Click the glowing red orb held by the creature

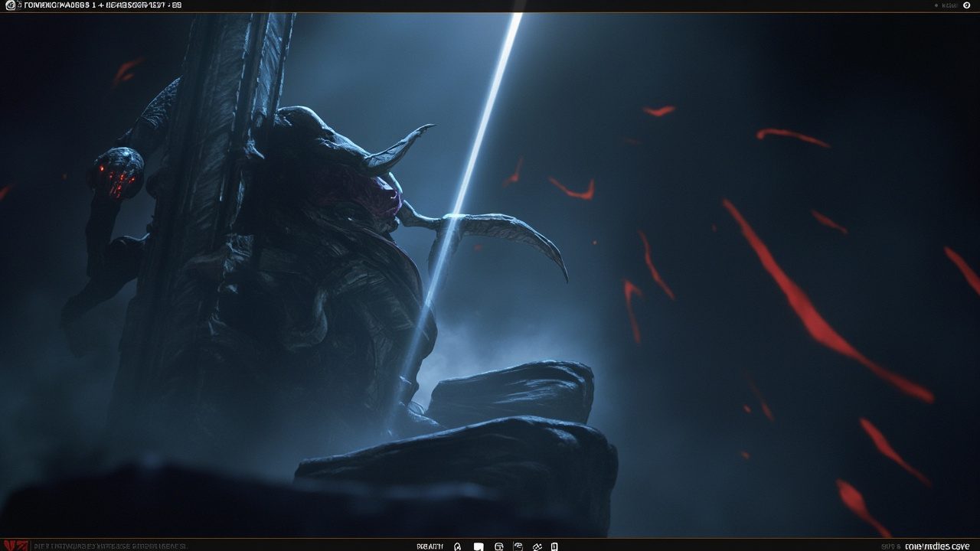tap(119, 172)
